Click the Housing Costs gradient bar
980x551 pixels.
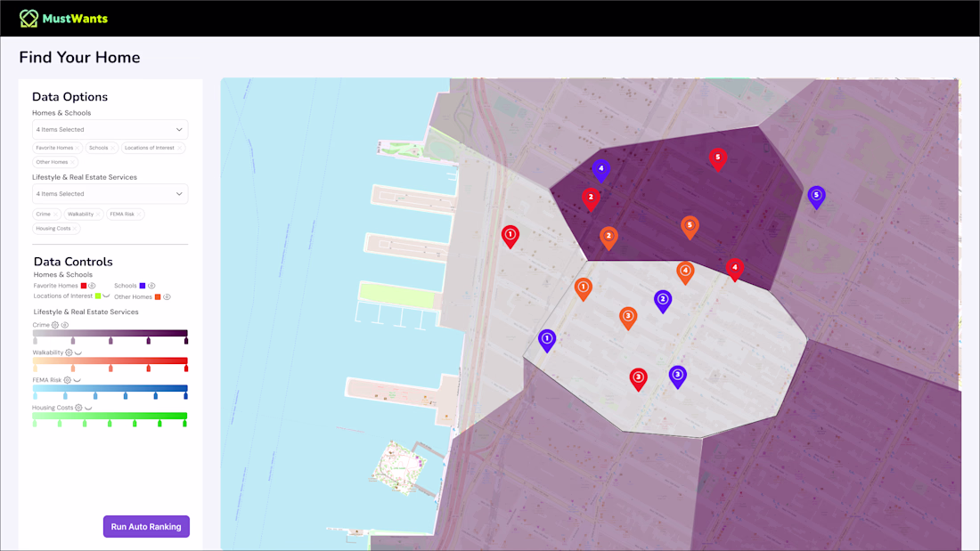click(110, 416)
